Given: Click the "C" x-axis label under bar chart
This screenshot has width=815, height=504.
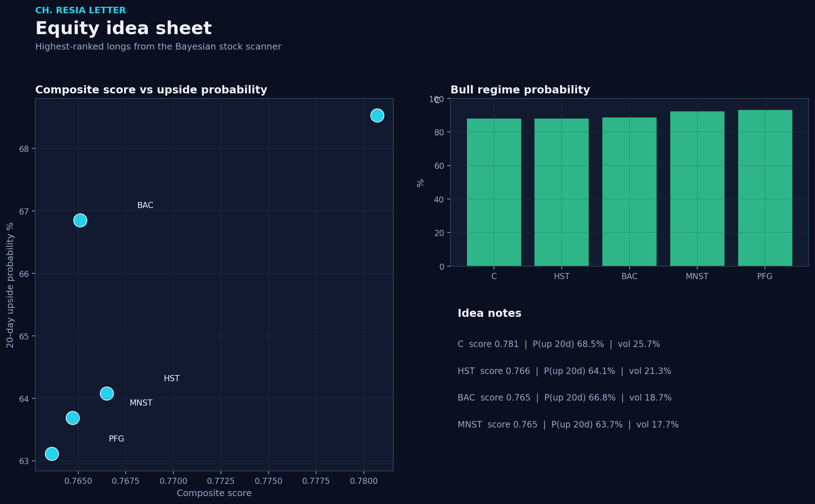Looking at the screenshot, I should pyautogui.click(x=494, y=277).
